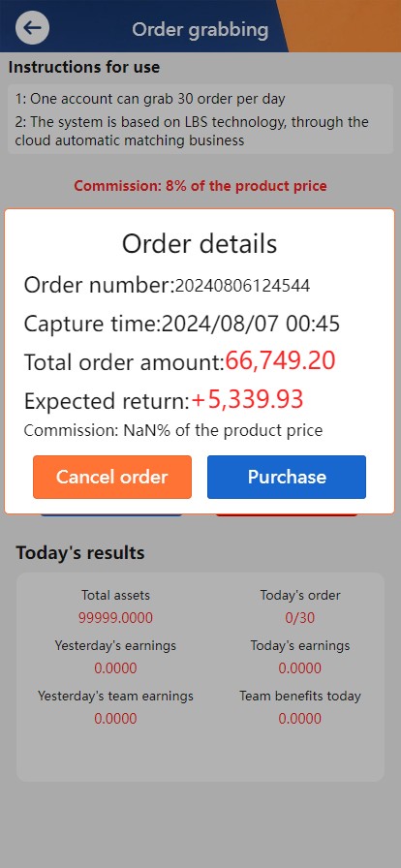The width and height of the screenshot is (401, 868).
Task: Tap the Yesterday's team earnings value
Action: pos(115,719)
